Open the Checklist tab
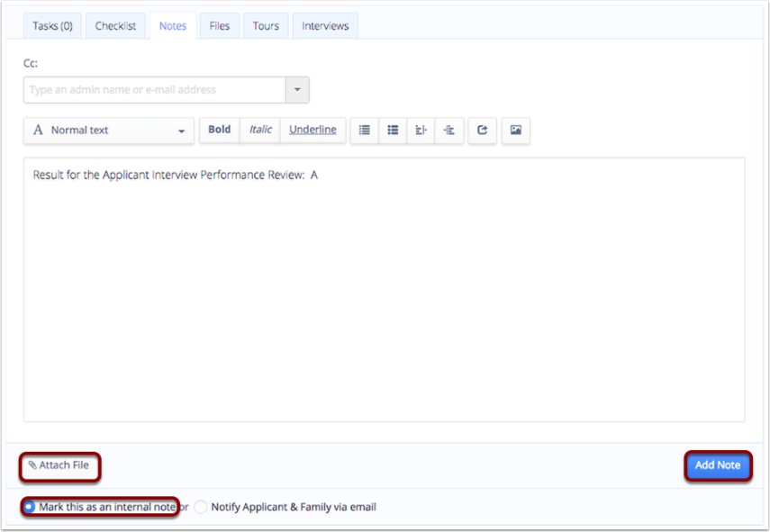This screenshot has width=770, height=532. tap(115, 26)
